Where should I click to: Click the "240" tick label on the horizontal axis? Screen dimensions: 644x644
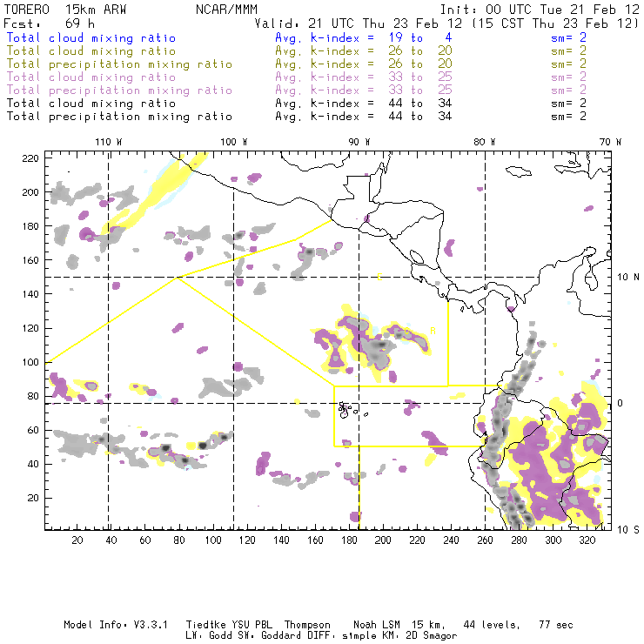click(451, 540)
